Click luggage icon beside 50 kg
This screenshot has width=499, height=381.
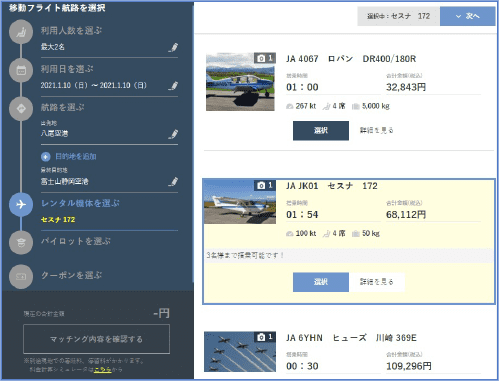356,234
